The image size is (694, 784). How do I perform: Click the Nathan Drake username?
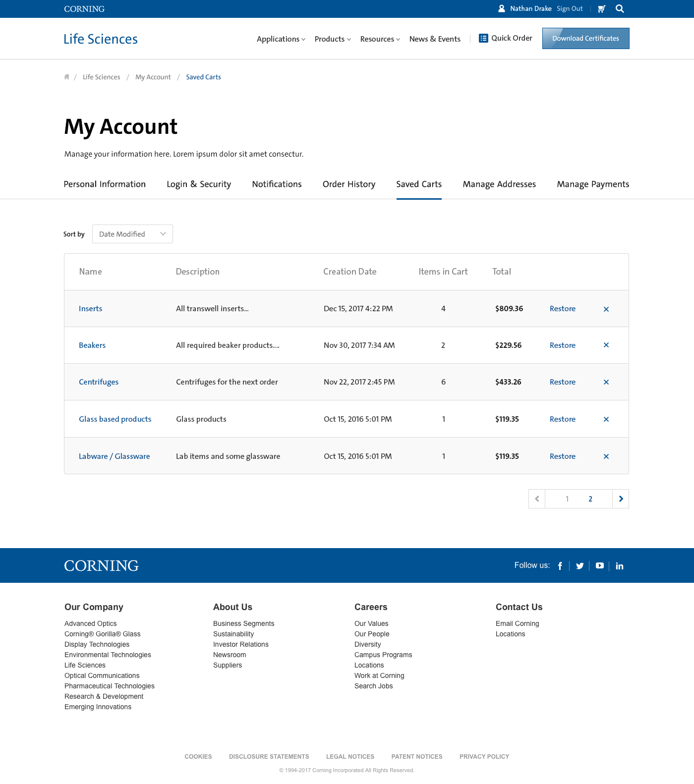[530, 8]
